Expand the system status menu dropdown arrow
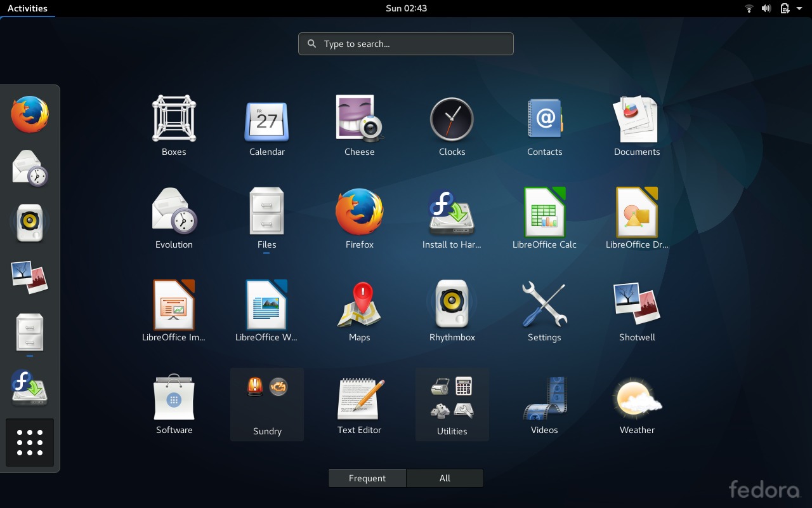 click(799, 8)
